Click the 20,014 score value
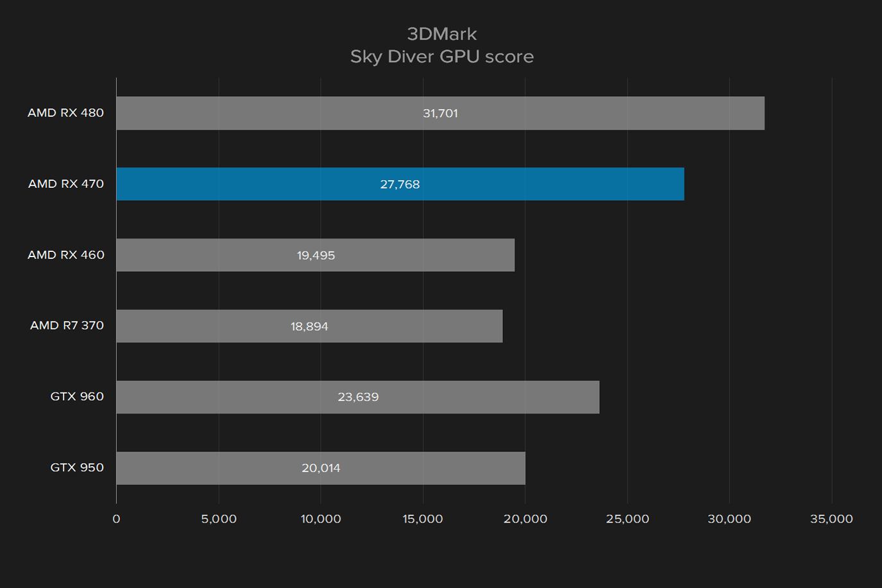 (x=321, y=468)
